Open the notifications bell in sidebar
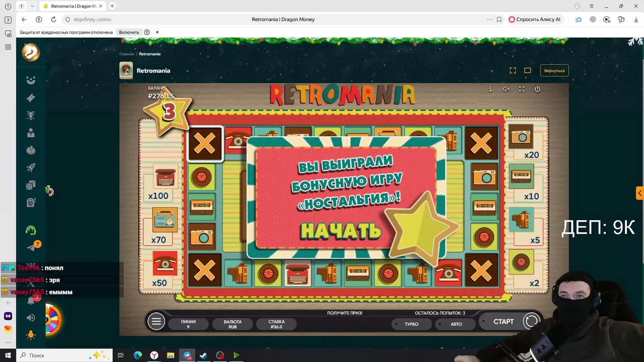644x362 pixels. [32, 301]
